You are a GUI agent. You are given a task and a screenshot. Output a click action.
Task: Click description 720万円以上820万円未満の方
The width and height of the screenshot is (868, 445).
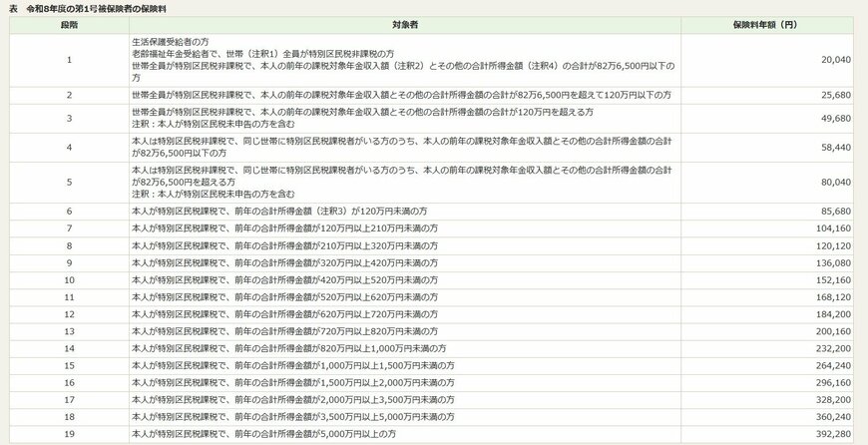(x=285, y=331)
